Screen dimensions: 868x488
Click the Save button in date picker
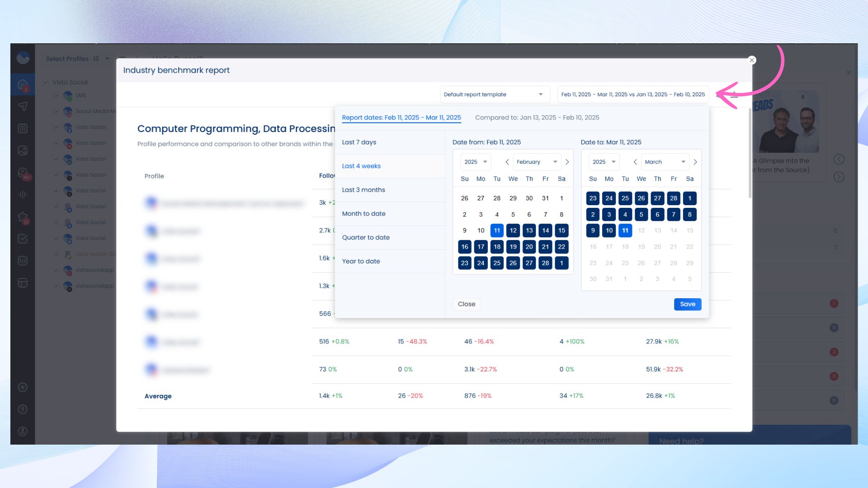click(x=687, y=304)
